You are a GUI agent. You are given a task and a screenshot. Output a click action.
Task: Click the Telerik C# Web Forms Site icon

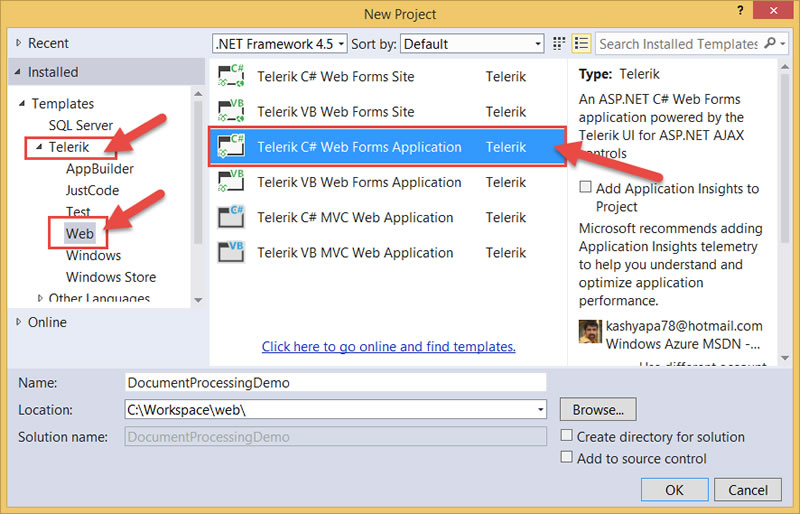(x=231, y=77)
